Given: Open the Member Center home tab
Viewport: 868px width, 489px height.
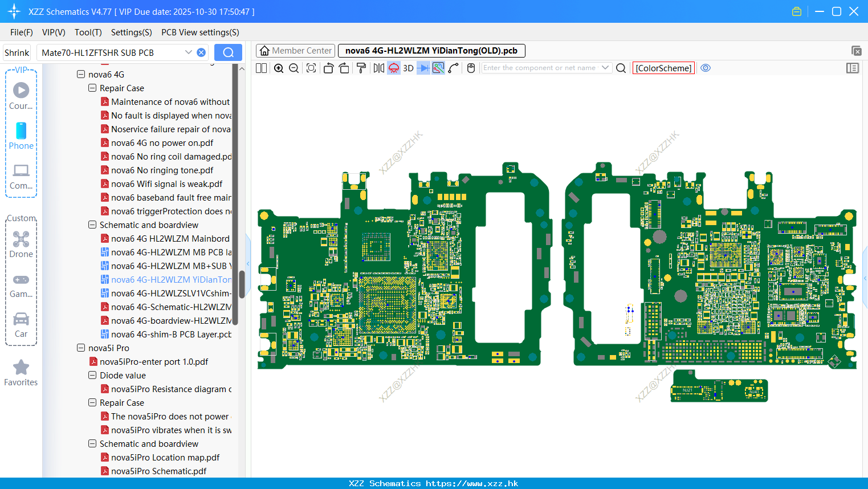Looking at the screenshot, I should (x=296, y=51).
